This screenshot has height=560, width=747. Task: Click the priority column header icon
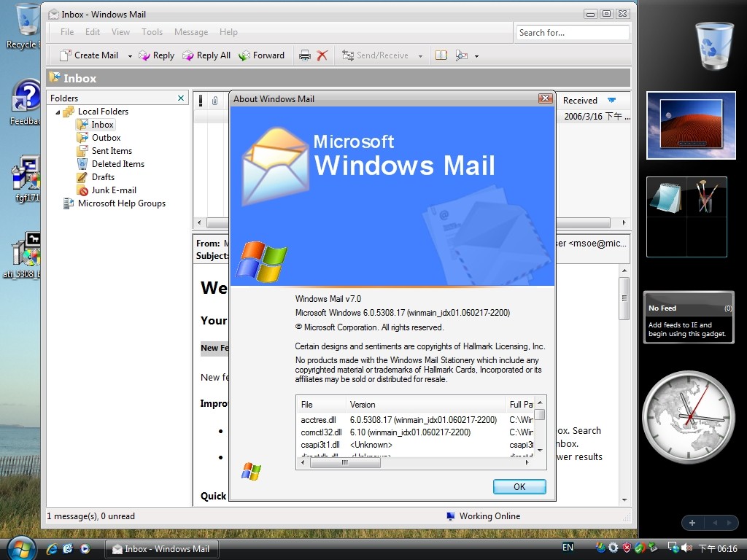[201, 101]
